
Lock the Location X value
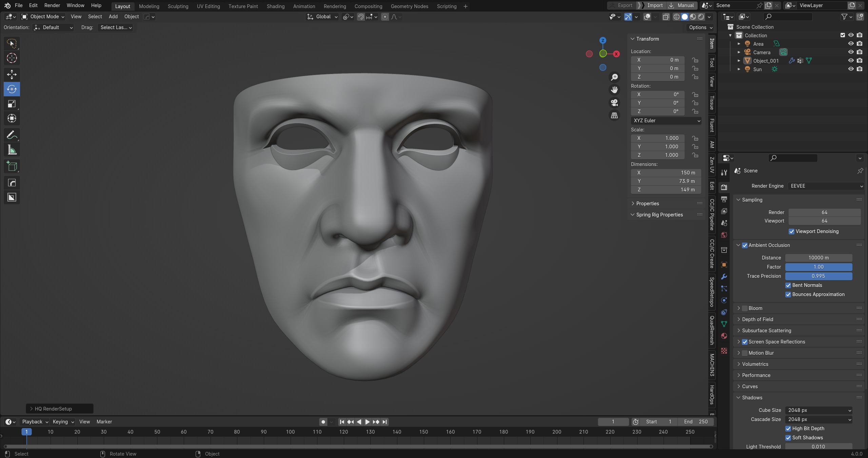point(695,60)
